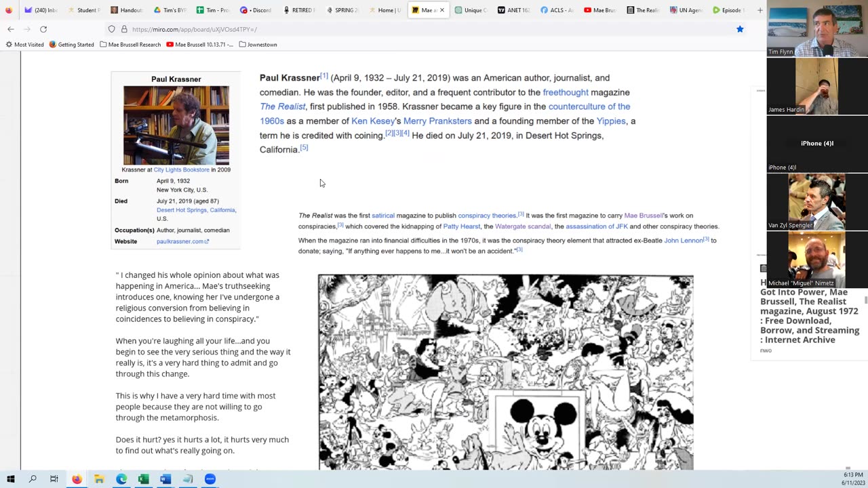Open Microsoft Edge from taskbar
The width and height of the screenshot is (868, 488).
121,479
